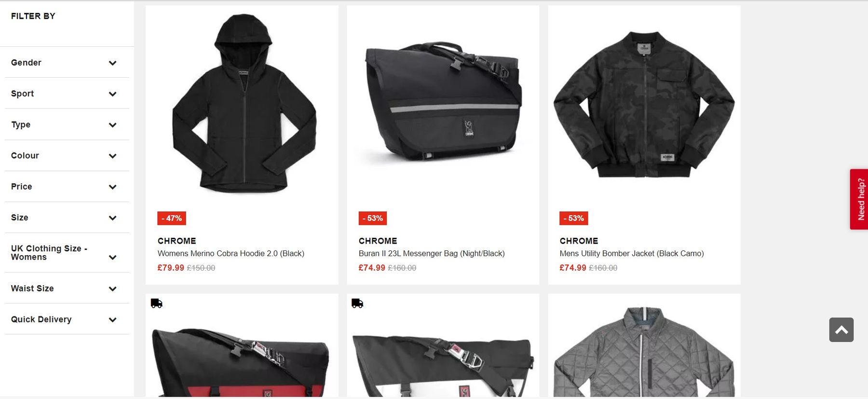Viewport: 868px width, 399px height.
Task: Expand the Size filter section
Action: click(x=67, y=218)
